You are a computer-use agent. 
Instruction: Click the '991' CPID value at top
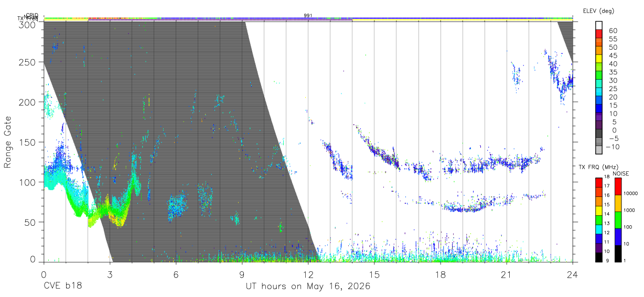point(308,16)
